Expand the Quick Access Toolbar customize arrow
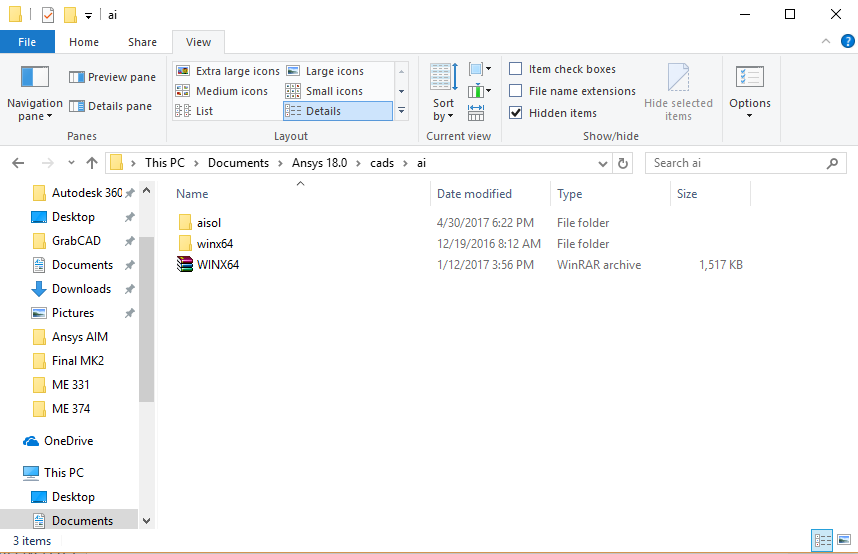The width and height of the screenshot is (858, 554). tap(88, 15)
